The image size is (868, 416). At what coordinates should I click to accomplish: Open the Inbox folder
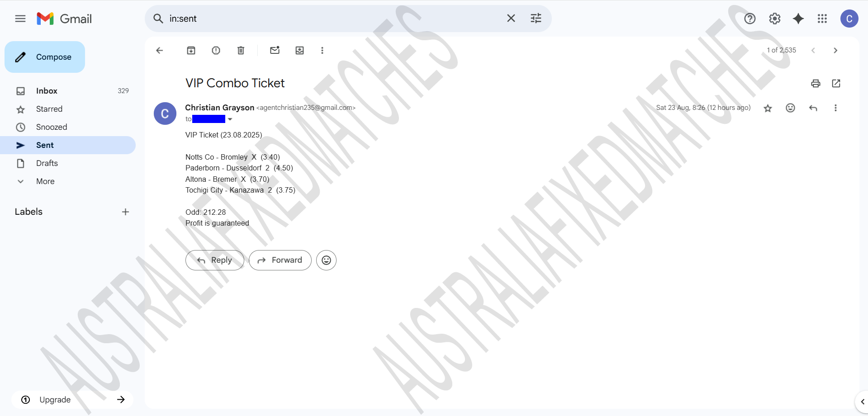coord(68,91)
